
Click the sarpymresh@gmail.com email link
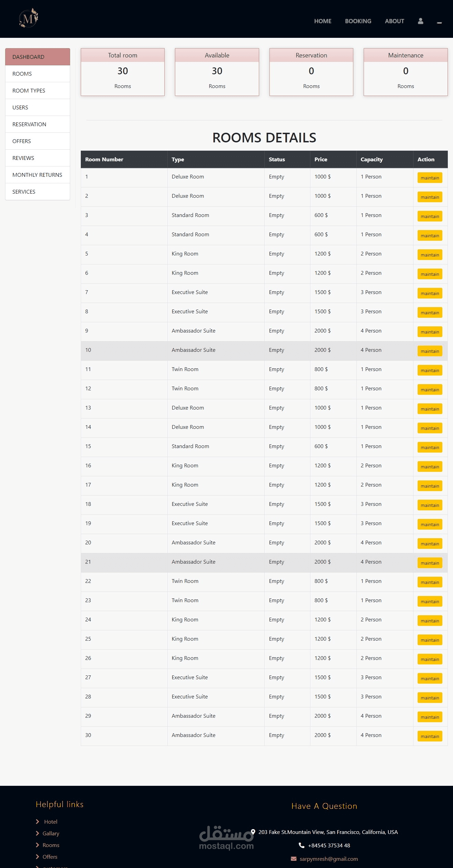(329, 859)
